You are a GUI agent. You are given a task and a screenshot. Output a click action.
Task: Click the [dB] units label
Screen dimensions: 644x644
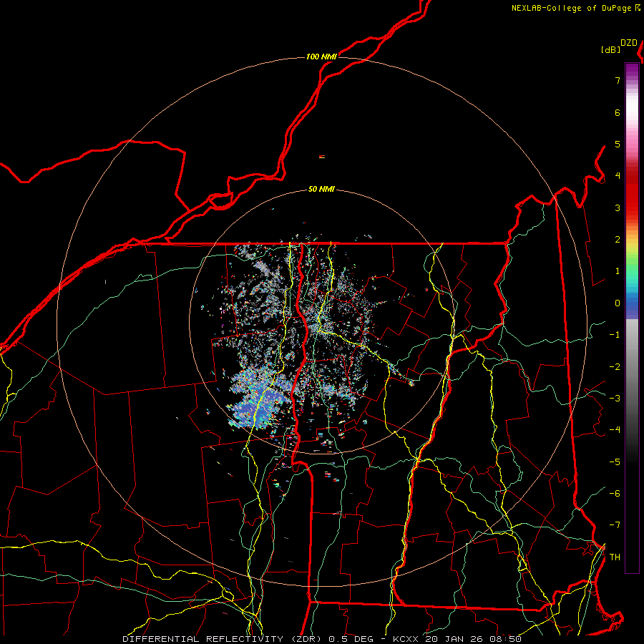pos(610,49)
